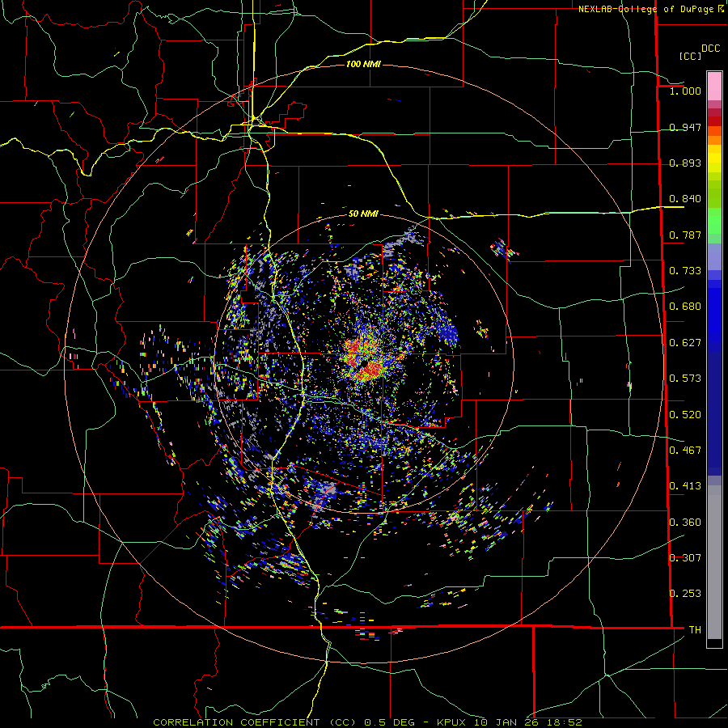Click the TH threshold label on legend
728x728 pixels.
coord(695,630)
